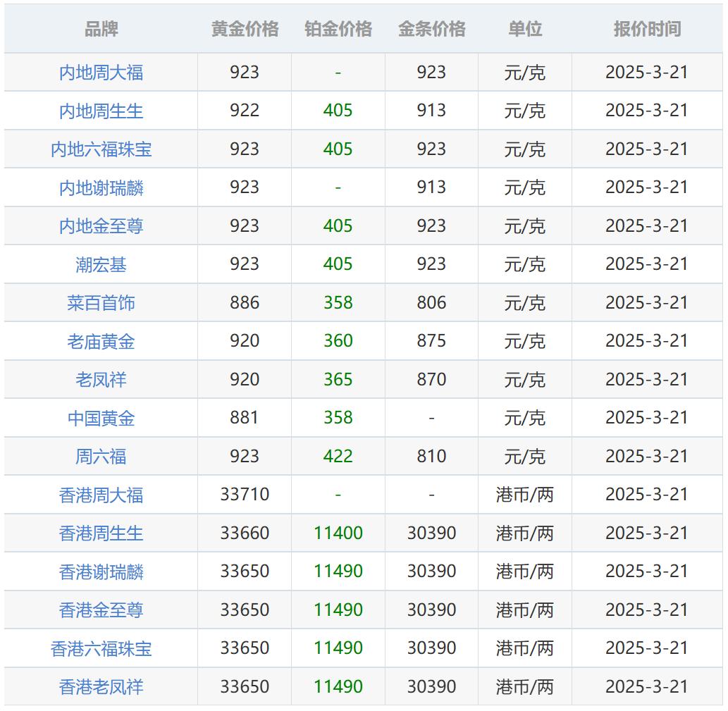
Task: Click 周六福's platinum price 422
Action: (338, 457)
